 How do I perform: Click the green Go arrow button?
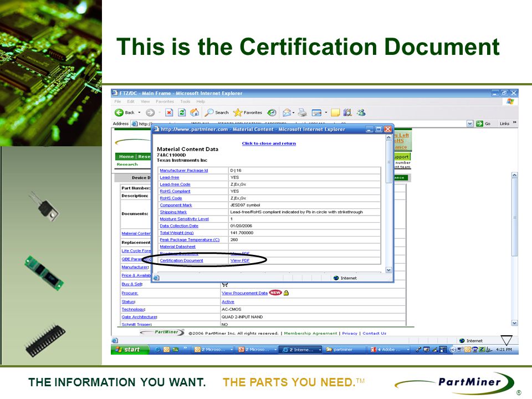tap(479, 124)
